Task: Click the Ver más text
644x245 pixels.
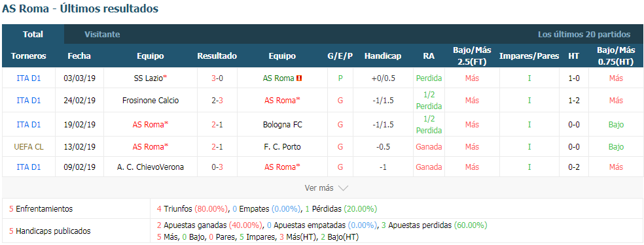Action: click(x=319, y=188)
